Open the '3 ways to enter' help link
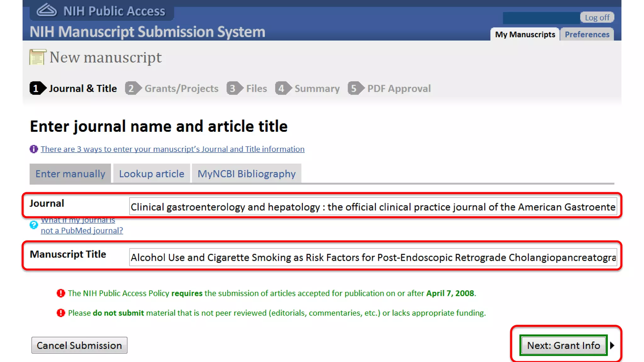 [172, 149]
